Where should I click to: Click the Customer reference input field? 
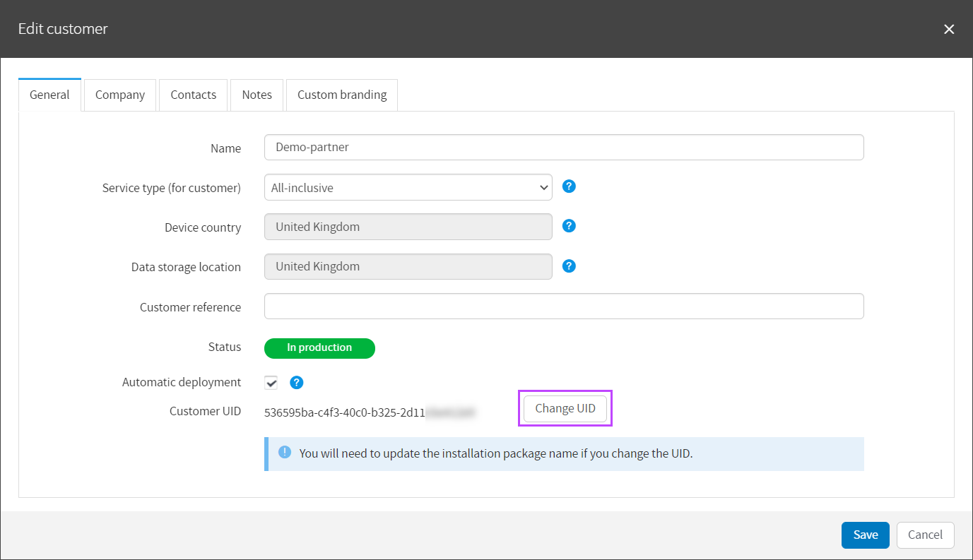(564, 306)
